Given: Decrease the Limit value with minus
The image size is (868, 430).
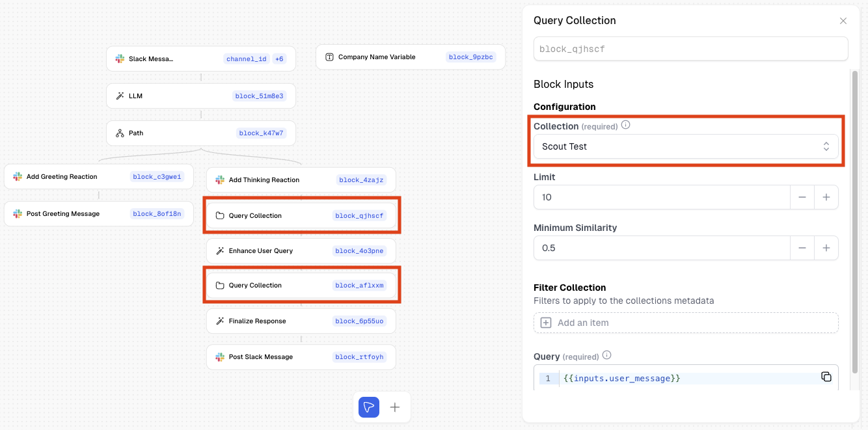Looking at the screenshot, I should (x=802, y=197).
